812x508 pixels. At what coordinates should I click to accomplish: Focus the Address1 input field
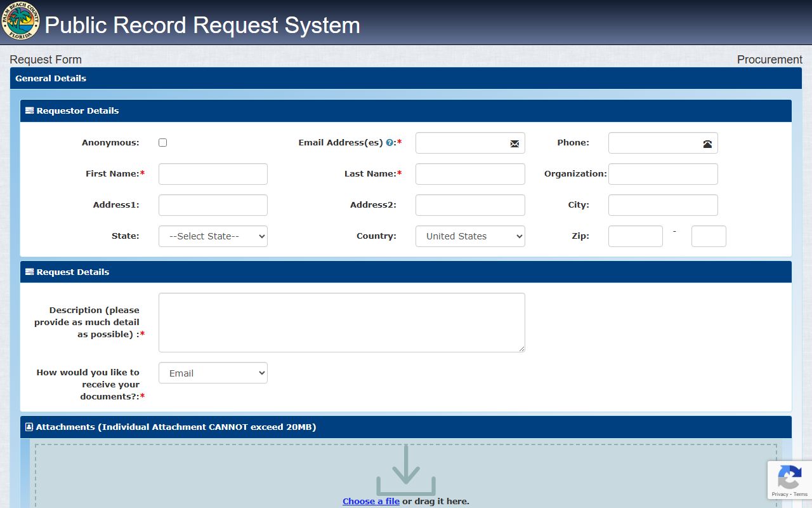pos(213,205)
